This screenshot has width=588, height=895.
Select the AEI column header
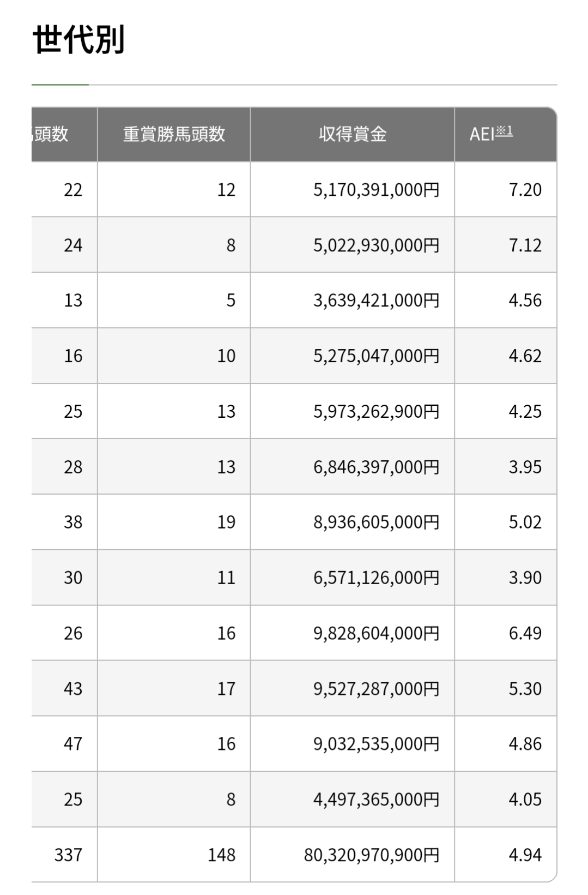[506, 134]
